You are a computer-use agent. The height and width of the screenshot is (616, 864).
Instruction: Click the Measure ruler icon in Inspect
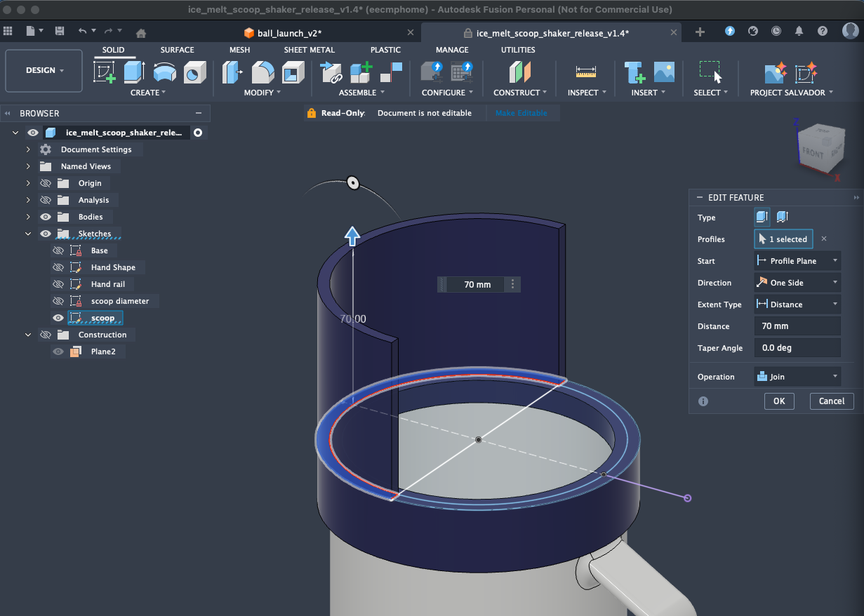click(585, 72)
